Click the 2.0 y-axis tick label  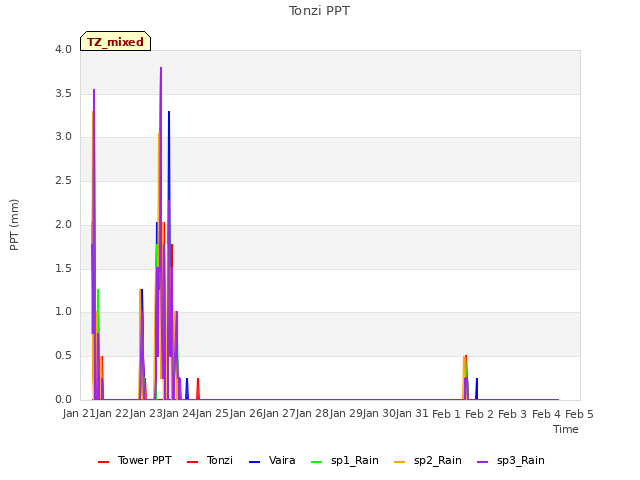click(x=63, y=224)
